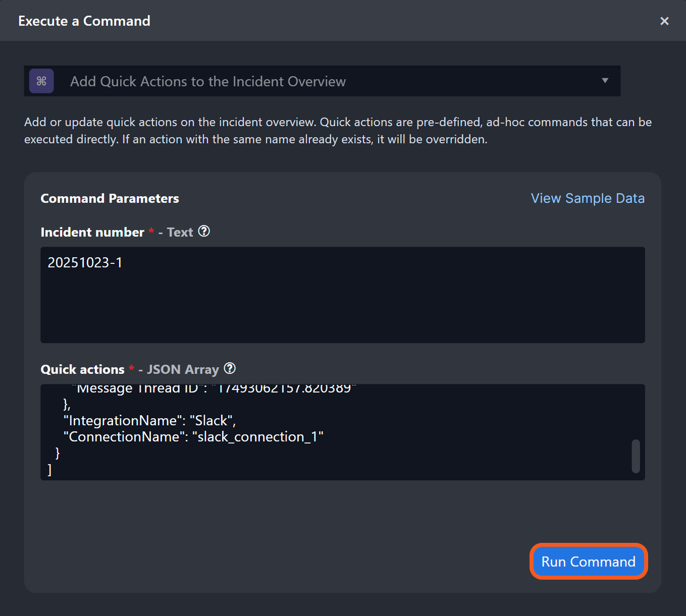This screenshot has height=616, width=686.
Task: Close the Execute a Command dialog
Action: coord(664,21)
